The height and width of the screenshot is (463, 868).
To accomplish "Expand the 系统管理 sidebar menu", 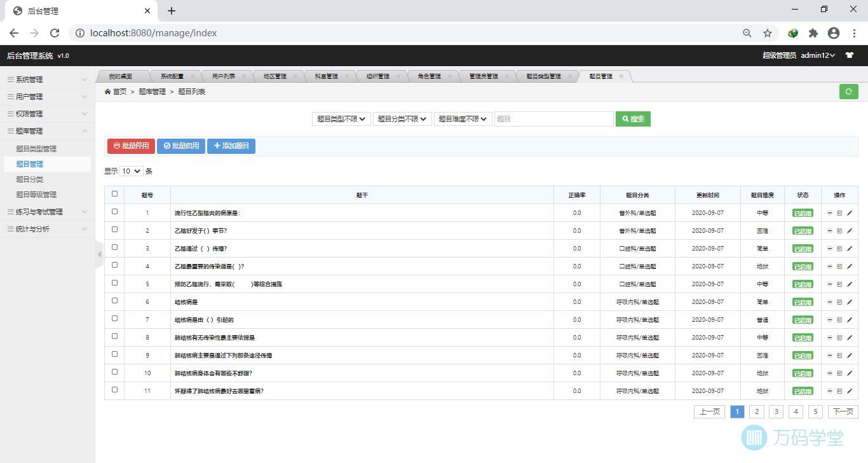I will [x=47, y=79].
